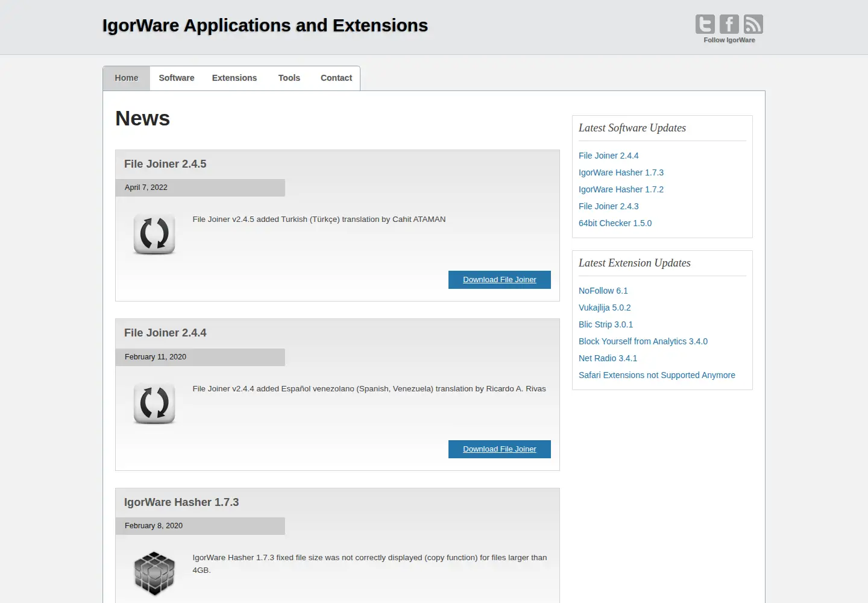The image size is (868, 603).
Task: Open Block Yourself from Analytics 3.4.0 link
Action: (643, 341)
